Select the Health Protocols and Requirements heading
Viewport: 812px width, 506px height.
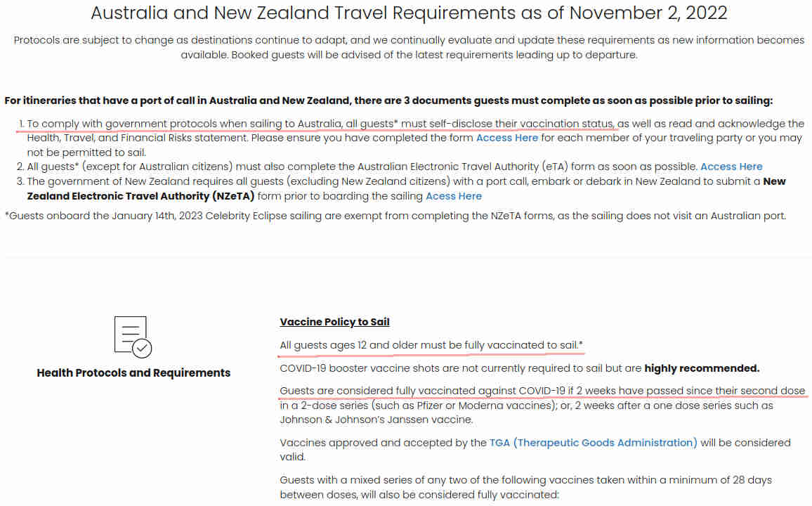[x=133, y=373]
